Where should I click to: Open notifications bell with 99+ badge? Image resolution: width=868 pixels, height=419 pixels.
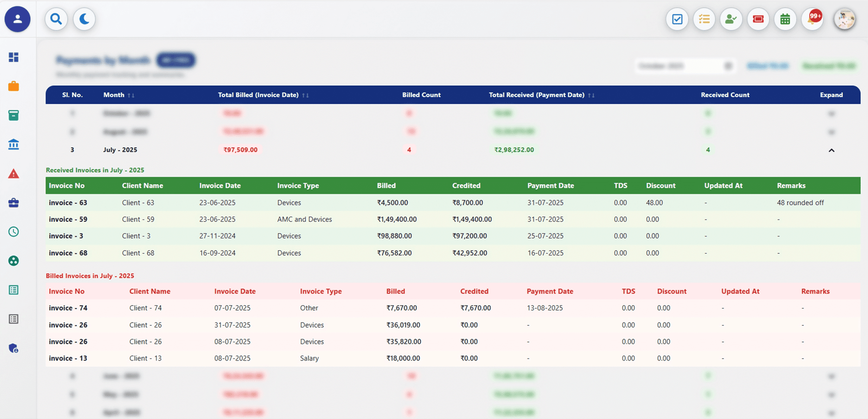point(812,20)
